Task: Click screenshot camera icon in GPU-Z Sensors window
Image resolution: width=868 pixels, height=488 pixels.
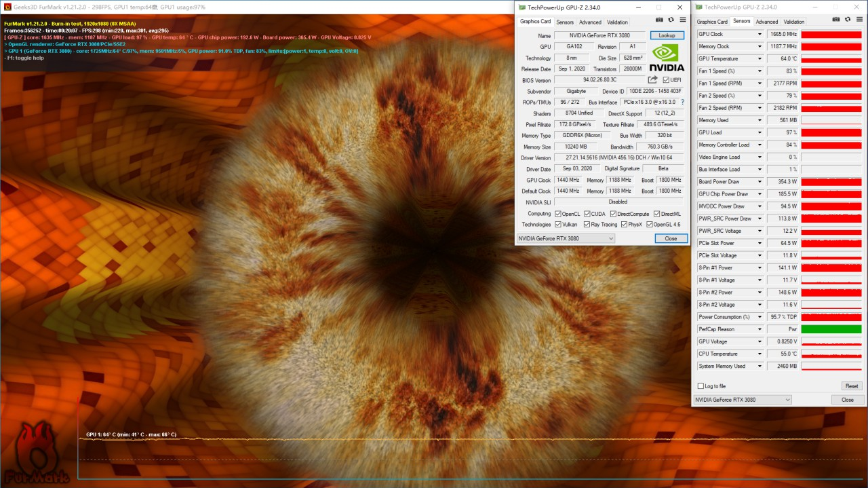Action: 836,20
